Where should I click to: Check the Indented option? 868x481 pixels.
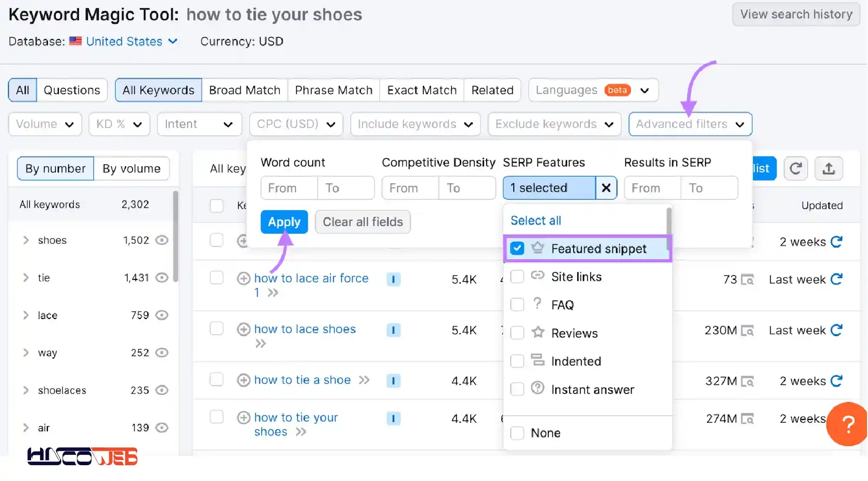[517, 361]
